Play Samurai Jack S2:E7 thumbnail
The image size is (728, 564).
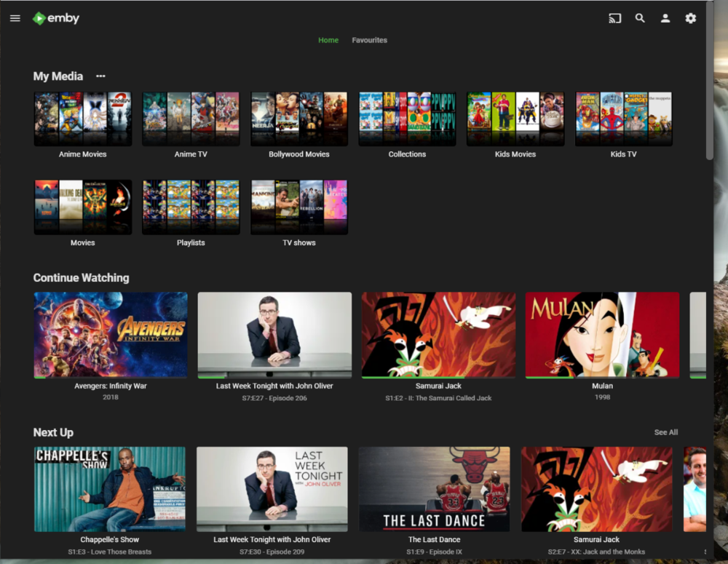(x=597, y=489)
